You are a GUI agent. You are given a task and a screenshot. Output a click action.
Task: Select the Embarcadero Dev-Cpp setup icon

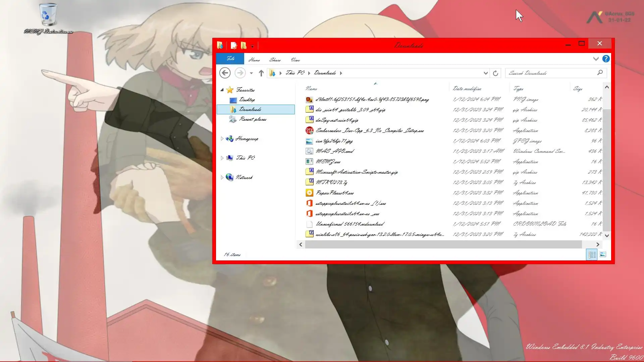coord(309,130)
